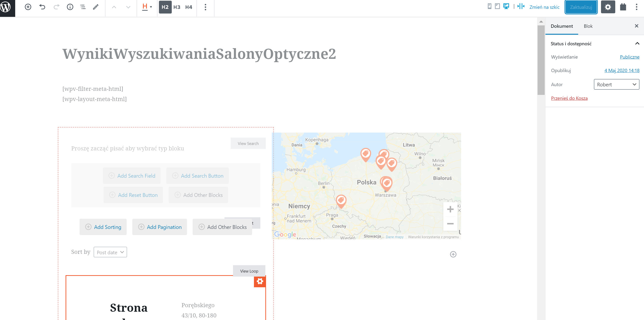Click Add Search Field button
644x320 pixels.
[x=132, y=176]
